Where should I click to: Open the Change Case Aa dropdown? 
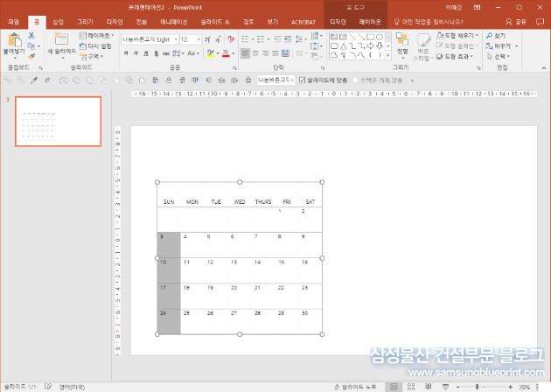[x=193, y=53]
